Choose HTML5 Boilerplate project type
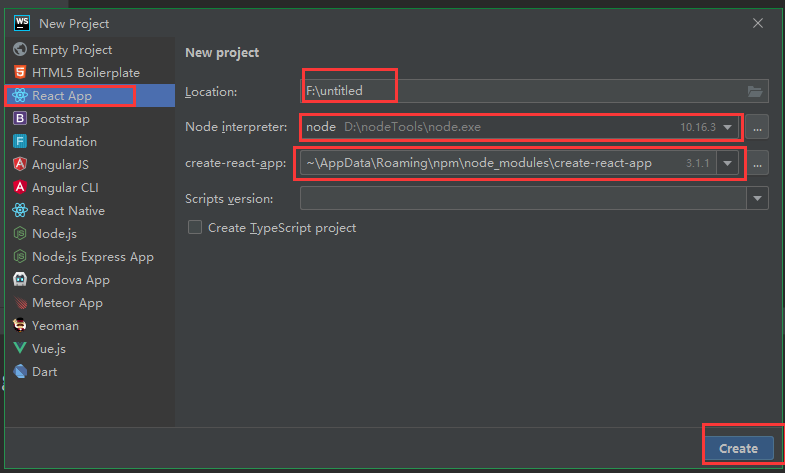 pos(90,73)
